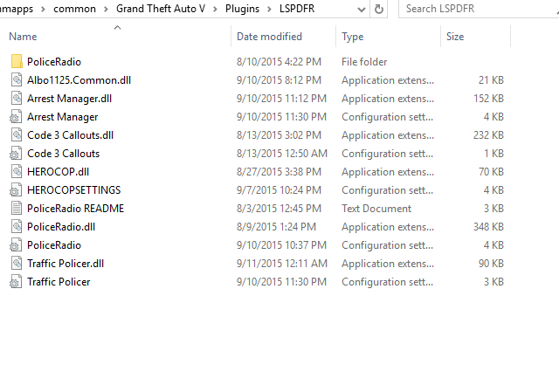Select file name PoliceRadio.dll
This screenshot has height=392, width=559.
(x=61, y=227)
